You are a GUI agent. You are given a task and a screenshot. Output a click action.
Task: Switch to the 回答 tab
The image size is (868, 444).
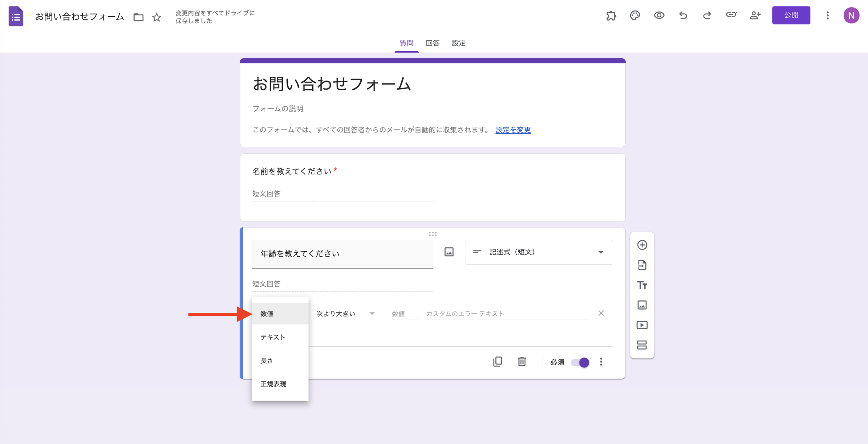pyautogui.click(x=432, y=43)
